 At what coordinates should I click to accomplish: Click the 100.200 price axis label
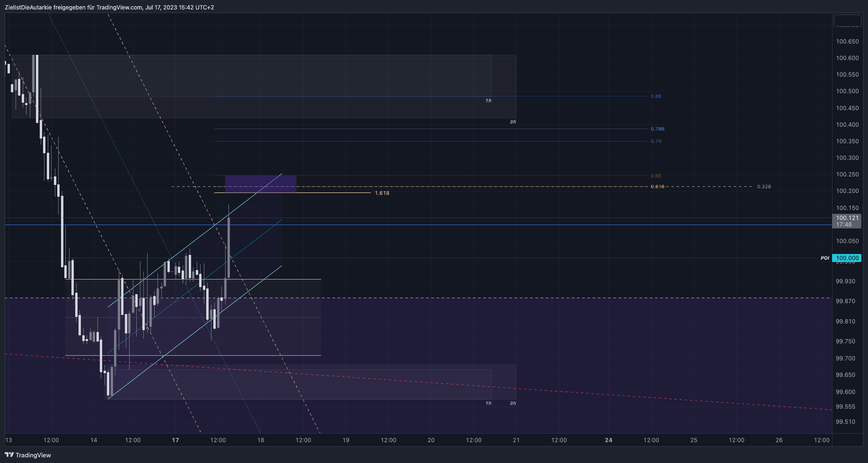(847, 191)
